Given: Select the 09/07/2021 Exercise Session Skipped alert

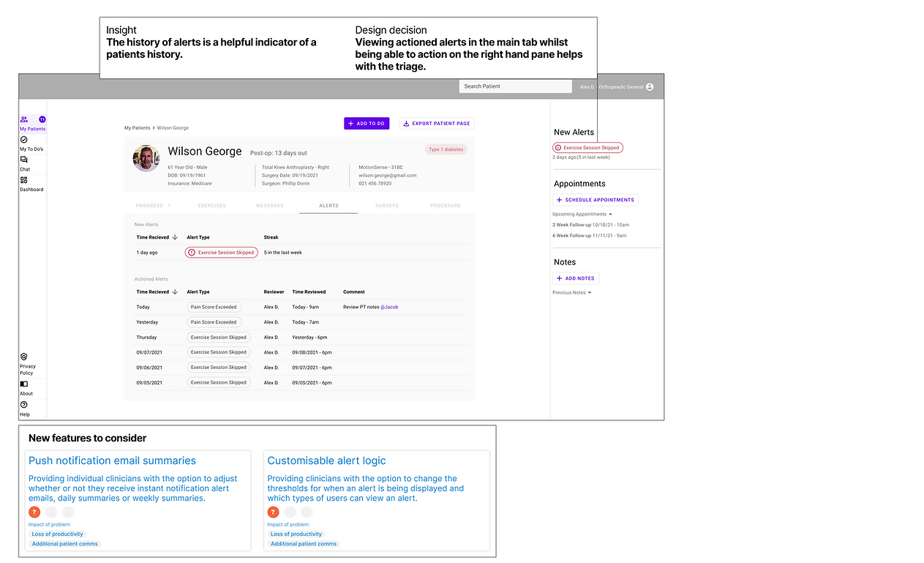Looking at the screenshot, I should (218, 352).
